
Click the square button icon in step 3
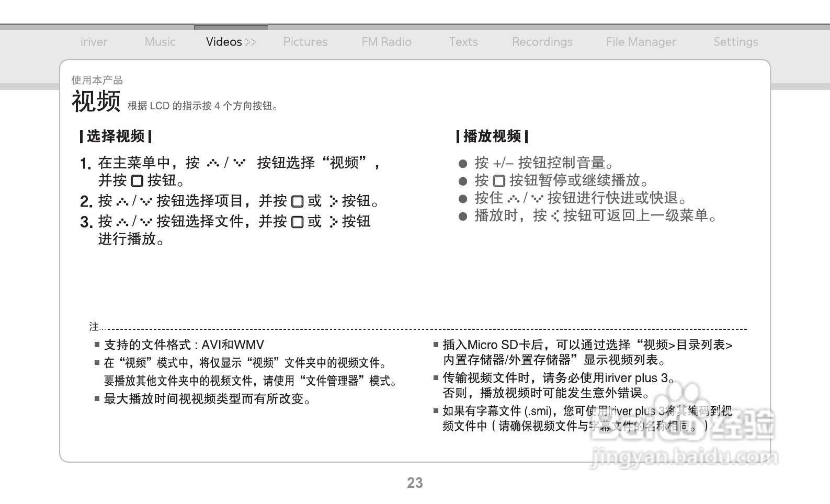click(x=297, y=222)
